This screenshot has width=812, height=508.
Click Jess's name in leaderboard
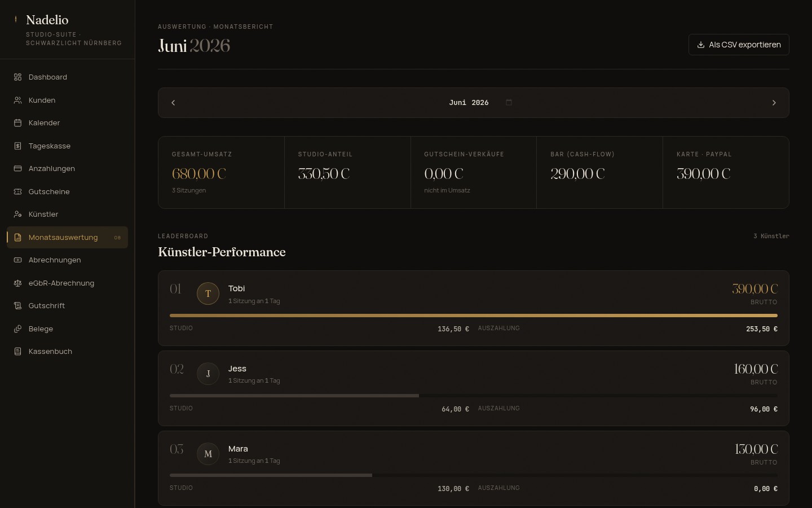click(x=237, y=369)
